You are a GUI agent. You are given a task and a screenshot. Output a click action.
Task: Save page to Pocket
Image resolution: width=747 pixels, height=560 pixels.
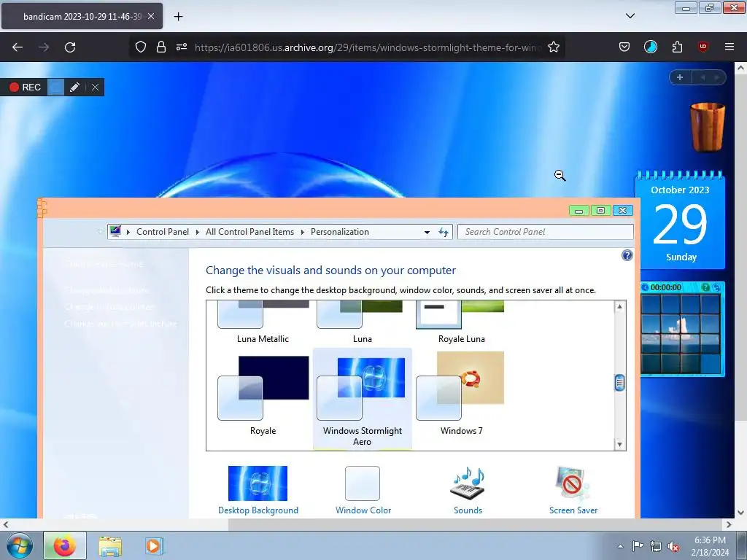(624, 47)
